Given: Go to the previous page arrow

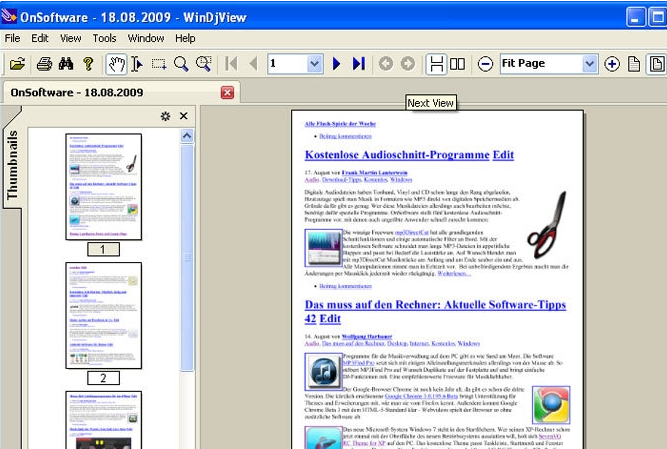Looking at the screenshot, I should 253,64.
